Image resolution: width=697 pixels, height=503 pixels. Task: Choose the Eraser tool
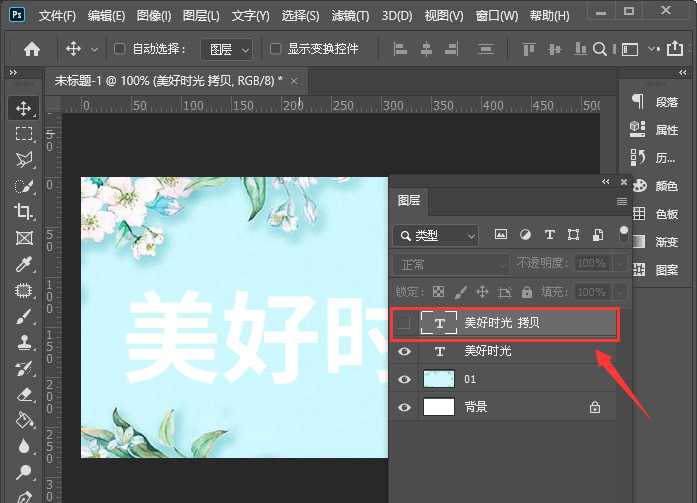click(24, 394)
